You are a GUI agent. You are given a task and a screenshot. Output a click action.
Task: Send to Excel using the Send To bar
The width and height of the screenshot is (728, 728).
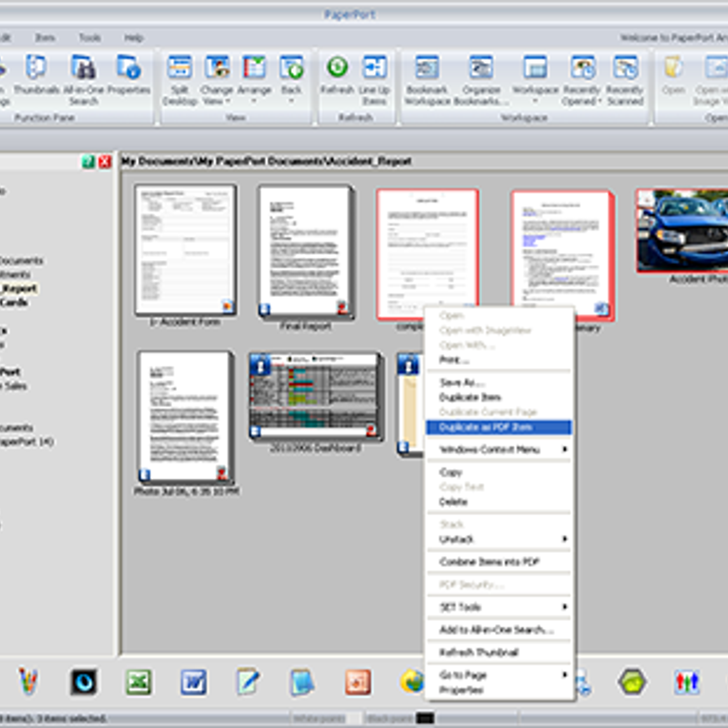[138, 682]
